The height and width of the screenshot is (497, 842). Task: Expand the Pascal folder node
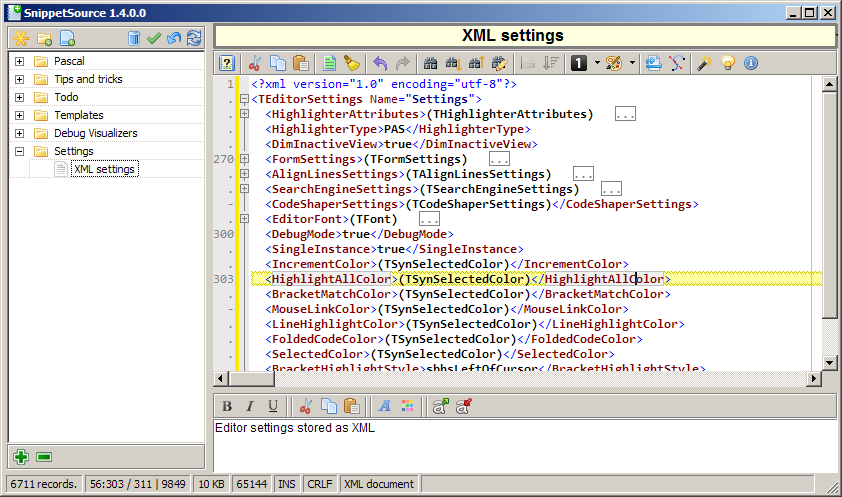click(x=19, y=61)
